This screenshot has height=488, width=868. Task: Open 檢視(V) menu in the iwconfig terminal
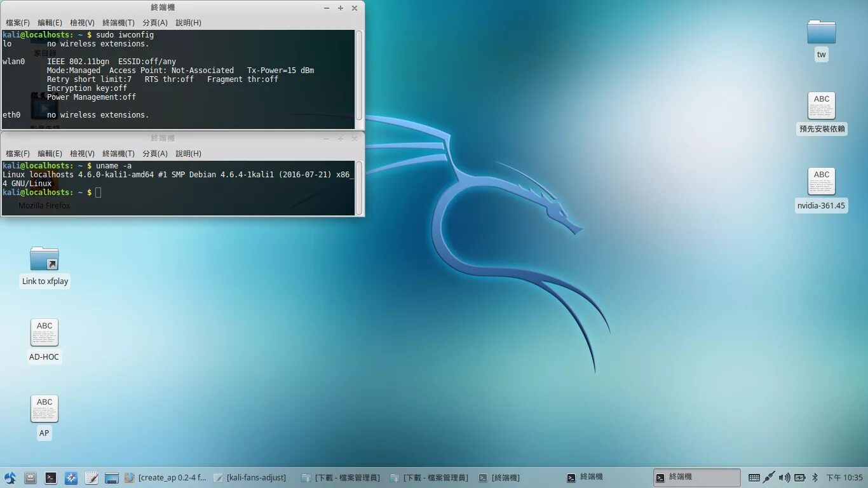[x=82, y=22]
